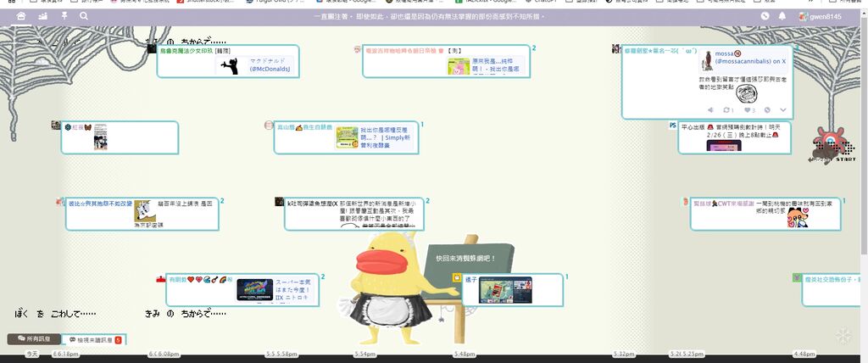This screenshot has width=868, height=363.
Task: Jump to 4:48pm timeline marker
Action: coord(804,354)
